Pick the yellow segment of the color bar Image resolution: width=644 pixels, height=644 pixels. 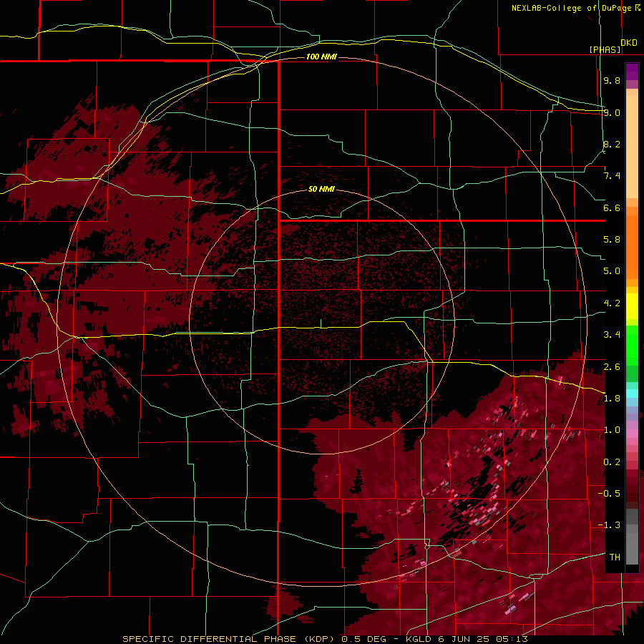click(632, 306)
